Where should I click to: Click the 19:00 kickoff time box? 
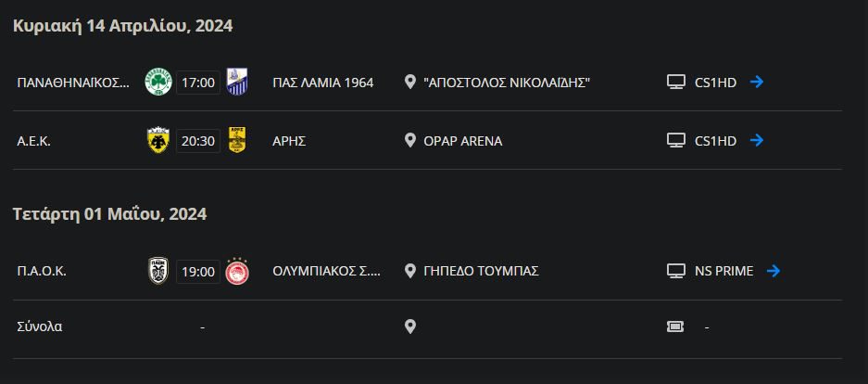[197, 271]
